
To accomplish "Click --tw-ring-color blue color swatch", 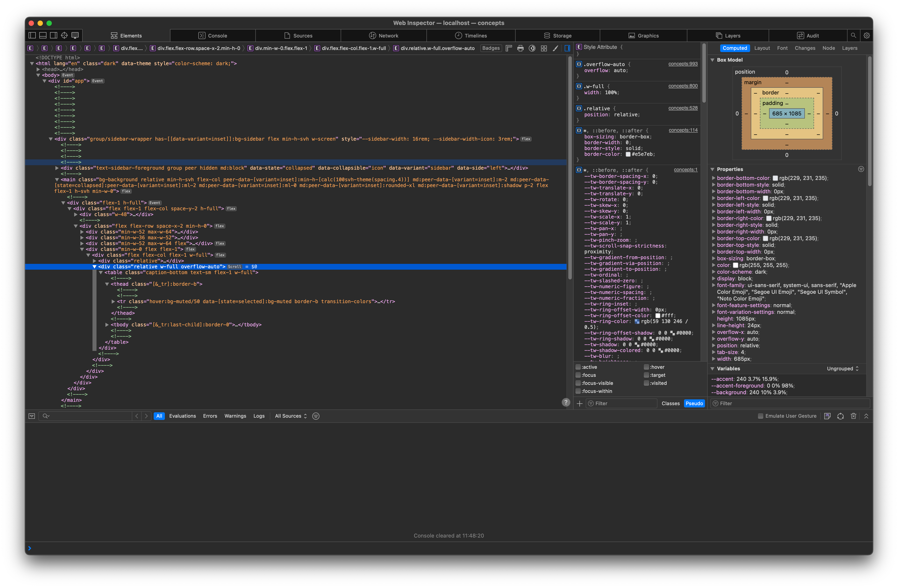I will (637, 322).
